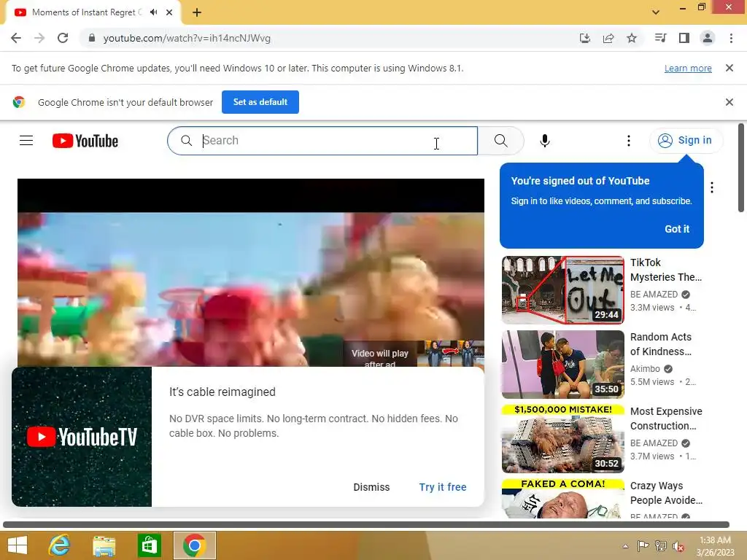Open a new tab with plus button
Screen dimensions: 747x560
[197, 12]
